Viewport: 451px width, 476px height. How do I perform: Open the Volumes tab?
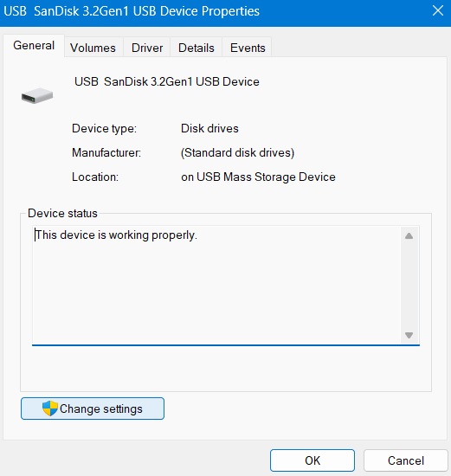click(93, 48)
